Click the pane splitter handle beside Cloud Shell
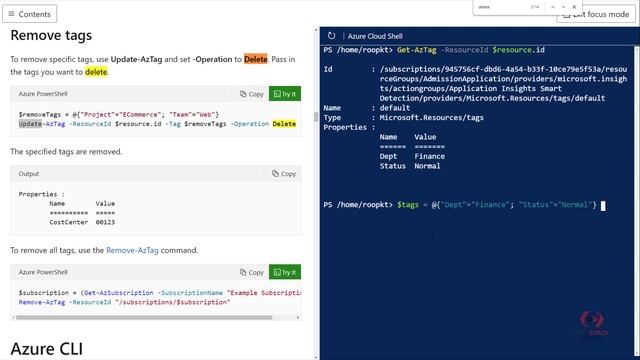The height and width of the screenshot is (360, 640). coord(316,117)
